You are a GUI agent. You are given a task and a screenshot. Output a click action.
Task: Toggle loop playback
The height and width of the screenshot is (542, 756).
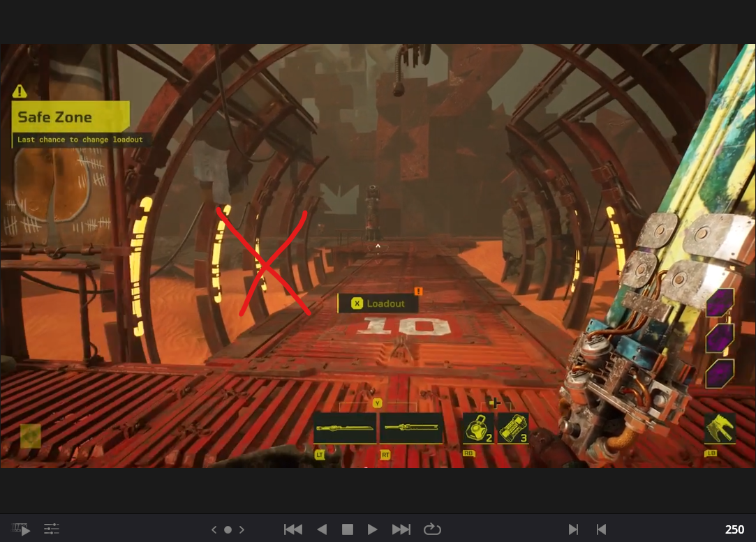point(432,529)
